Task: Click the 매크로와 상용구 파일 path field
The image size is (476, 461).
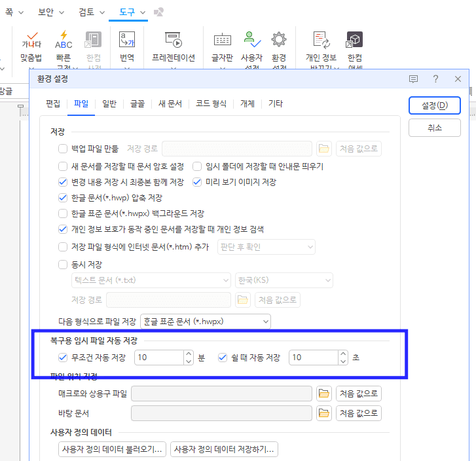Action: (221, 394)
